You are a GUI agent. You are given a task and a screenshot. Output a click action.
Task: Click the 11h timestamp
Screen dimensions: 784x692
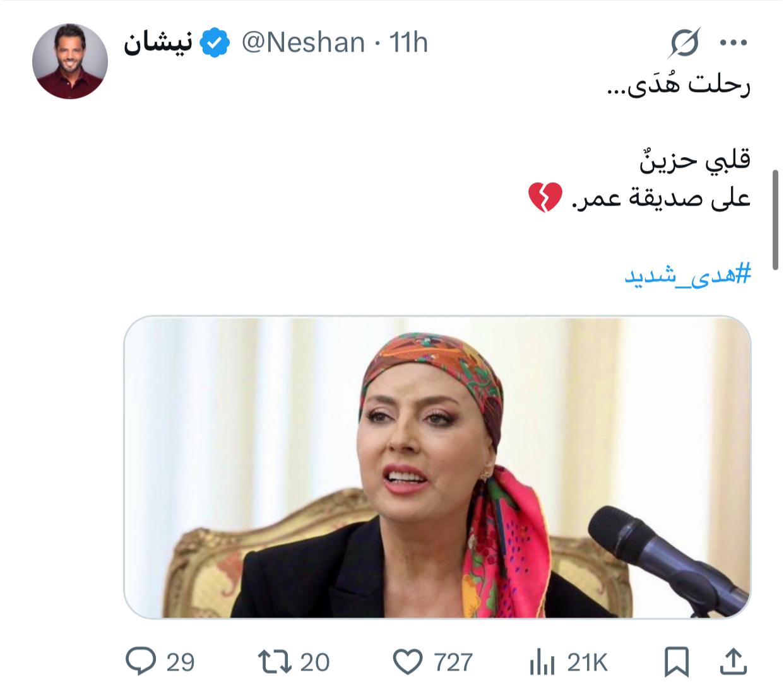408,43
